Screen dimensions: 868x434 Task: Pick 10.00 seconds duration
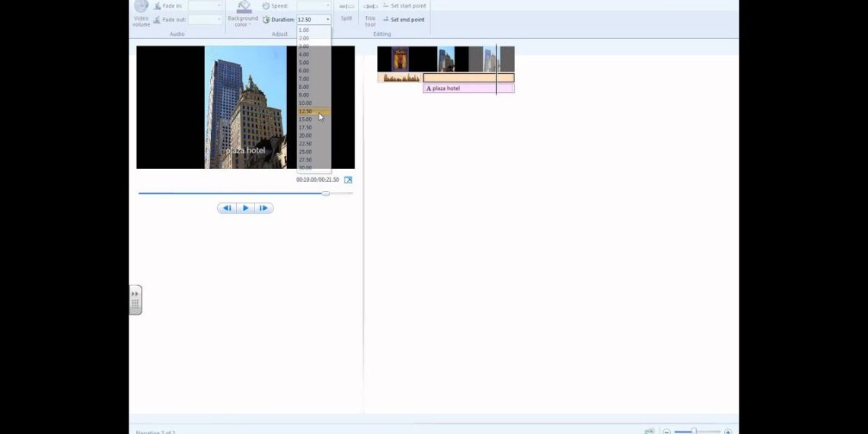point(314,103)
